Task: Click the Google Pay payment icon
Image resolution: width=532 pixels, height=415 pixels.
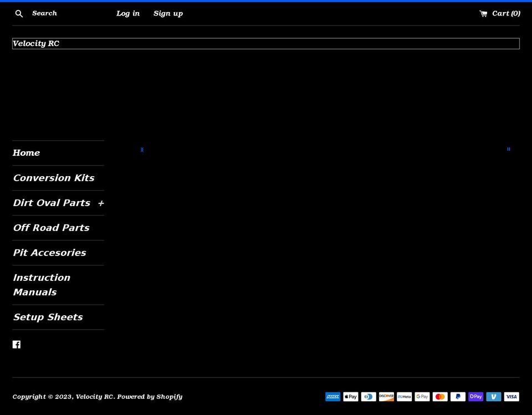Action: (422, 397)
